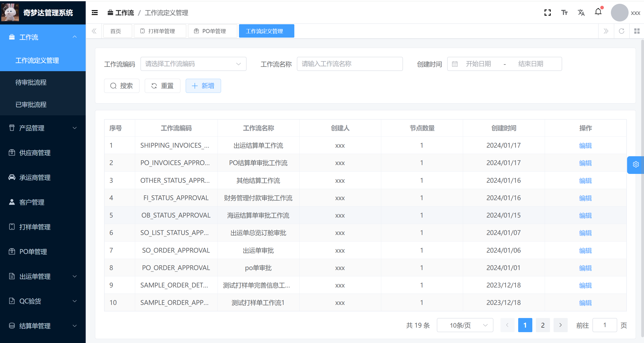Expand the 结算单管理 sidebar menu

pyautogui.click(x=43, y=326)
